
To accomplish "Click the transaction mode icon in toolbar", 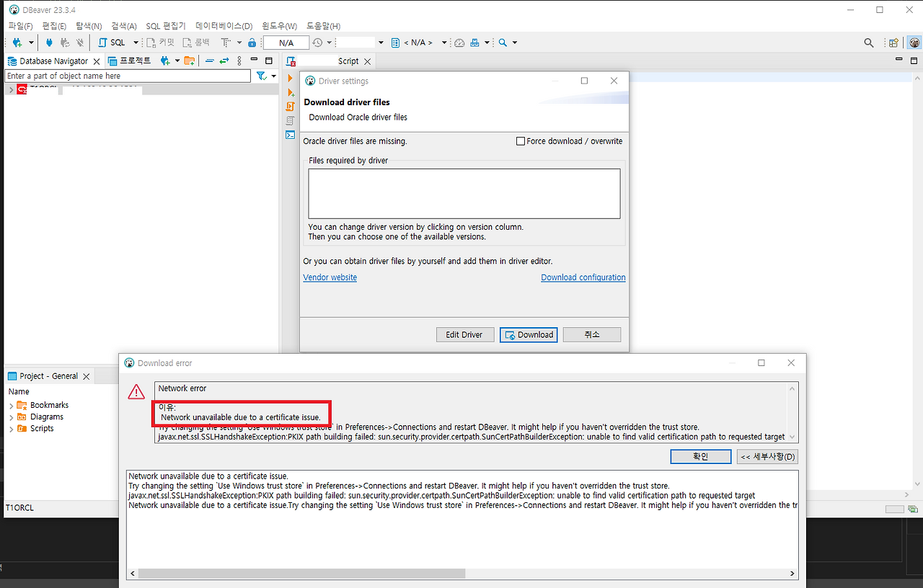I will coord(226,43).
